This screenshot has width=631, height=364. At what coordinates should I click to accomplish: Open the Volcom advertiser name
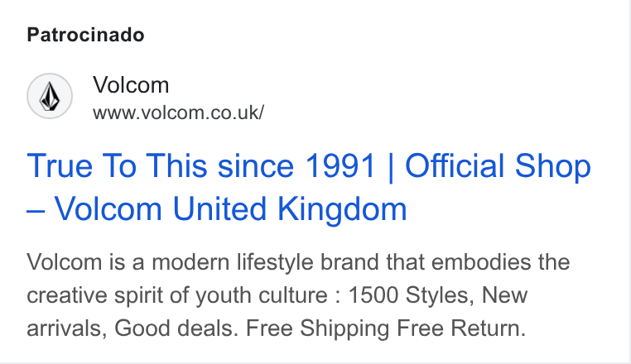(x=131, y=85)
